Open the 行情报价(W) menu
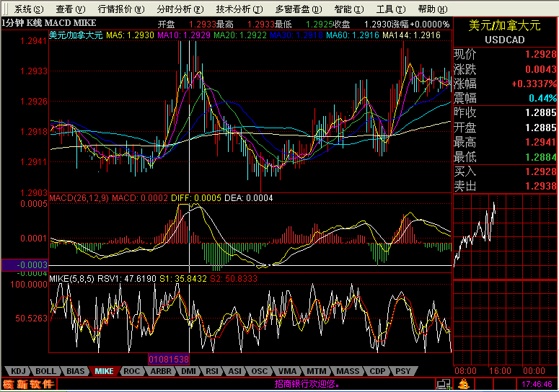The height and width of the screenshot is (392, 559). click(121, 9)
